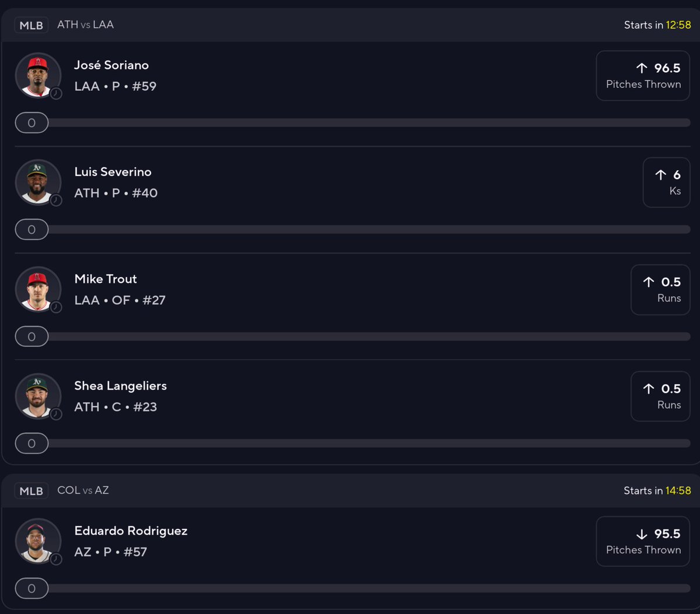The width and height of the screenshot is (700, 614).
Task: Open the José Soriano player name
Action: pos(111,65)
